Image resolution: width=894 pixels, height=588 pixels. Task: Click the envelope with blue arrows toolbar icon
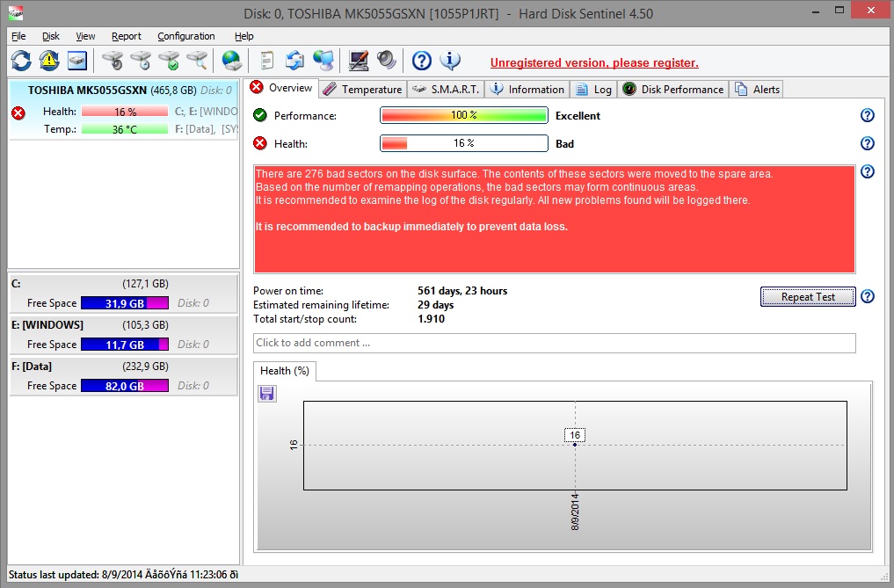coord(294,61)
